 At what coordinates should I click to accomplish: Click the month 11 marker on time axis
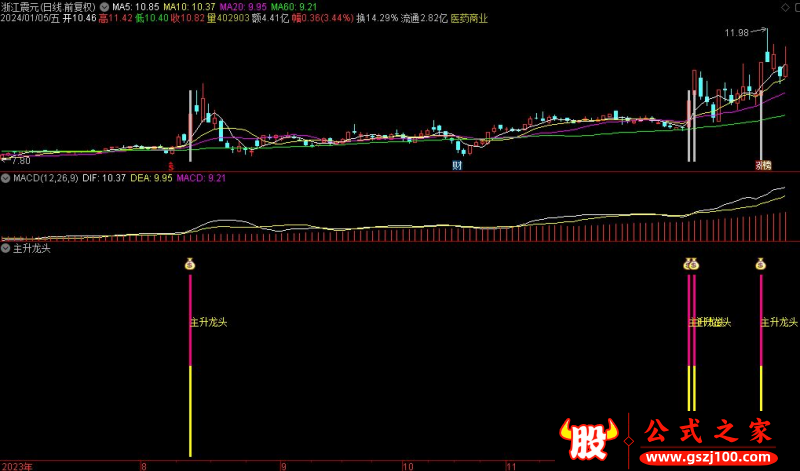[x=511, y=466]
